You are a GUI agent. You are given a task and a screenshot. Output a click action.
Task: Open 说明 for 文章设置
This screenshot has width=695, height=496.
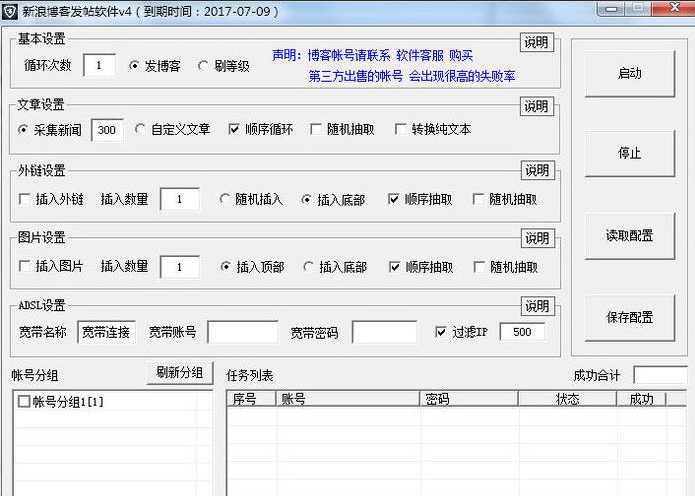point(536,106)
